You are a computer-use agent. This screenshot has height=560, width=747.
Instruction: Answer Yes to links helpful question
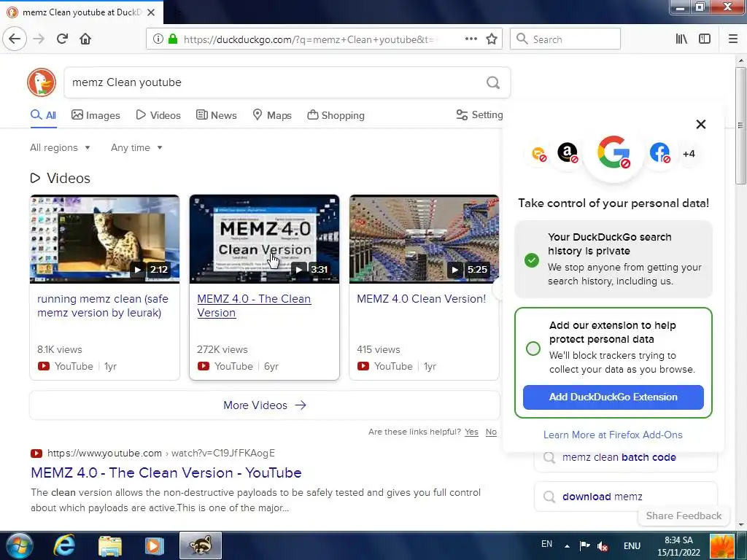pos(472,432)
